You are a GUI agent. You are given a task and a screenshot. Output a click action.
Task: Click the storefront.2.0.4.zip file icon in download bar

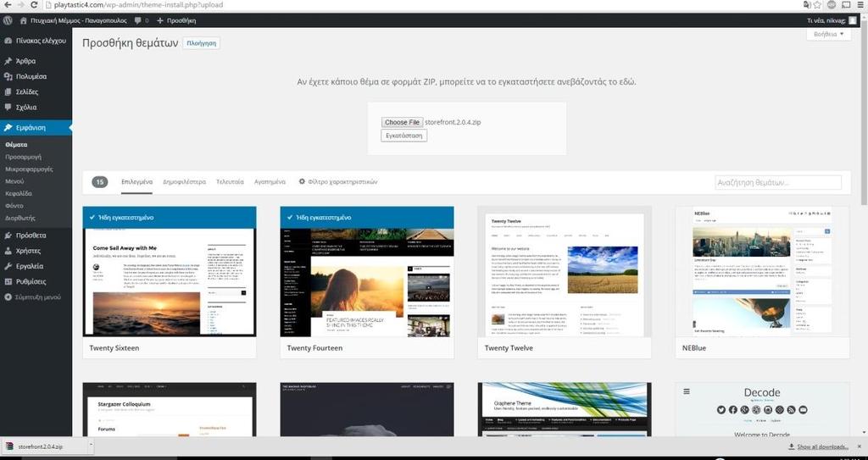[9, 446]
